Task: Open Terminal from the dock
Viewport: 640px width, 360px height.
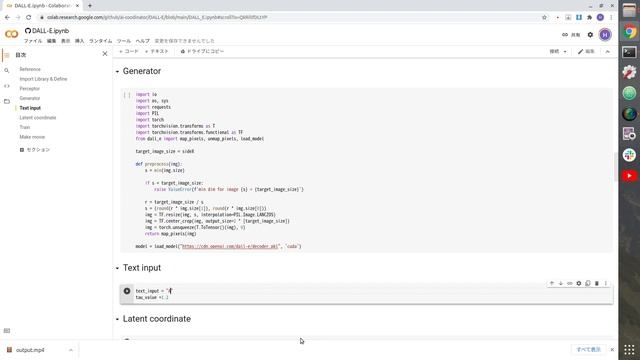Action: [x=629, y=52]
